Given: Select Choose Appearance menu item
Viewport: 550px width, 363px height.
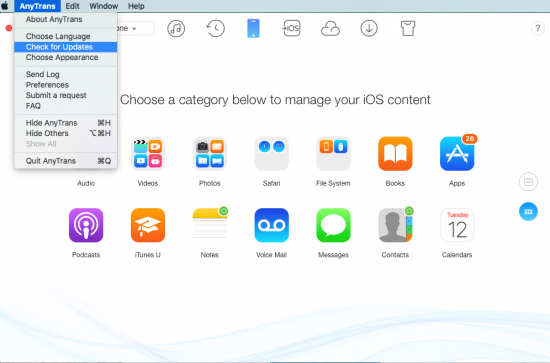Looking at the screenshot, I should click(66, 57).
